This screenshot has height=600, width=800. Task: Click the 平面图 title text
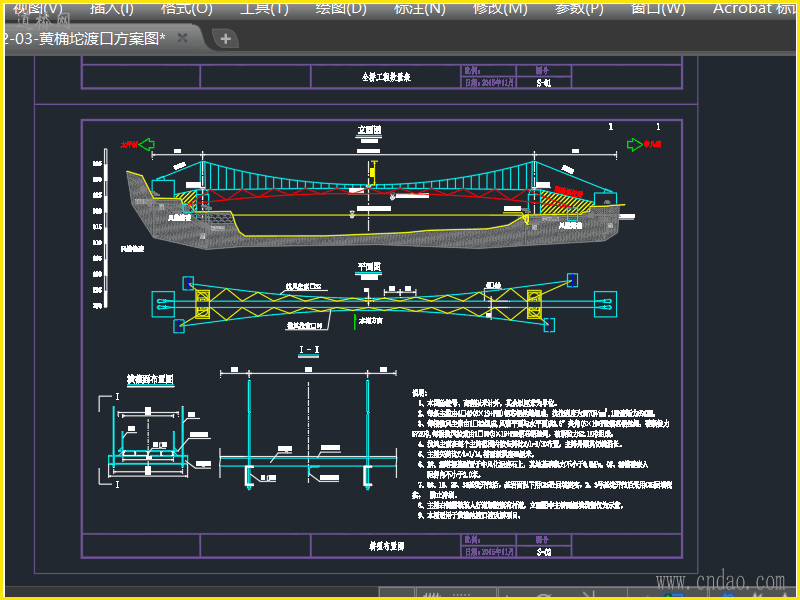pos(369,266)
